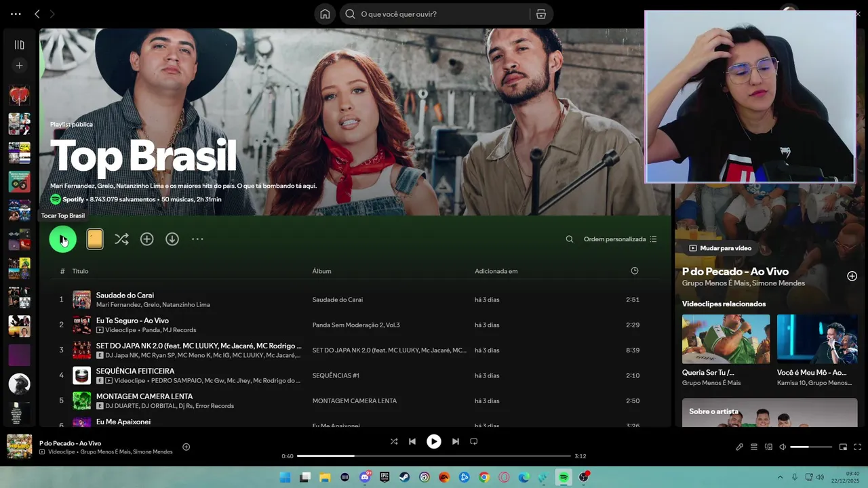Open the taskbar clock and date
The image size is (868, 488).
[x=846, y=477]
